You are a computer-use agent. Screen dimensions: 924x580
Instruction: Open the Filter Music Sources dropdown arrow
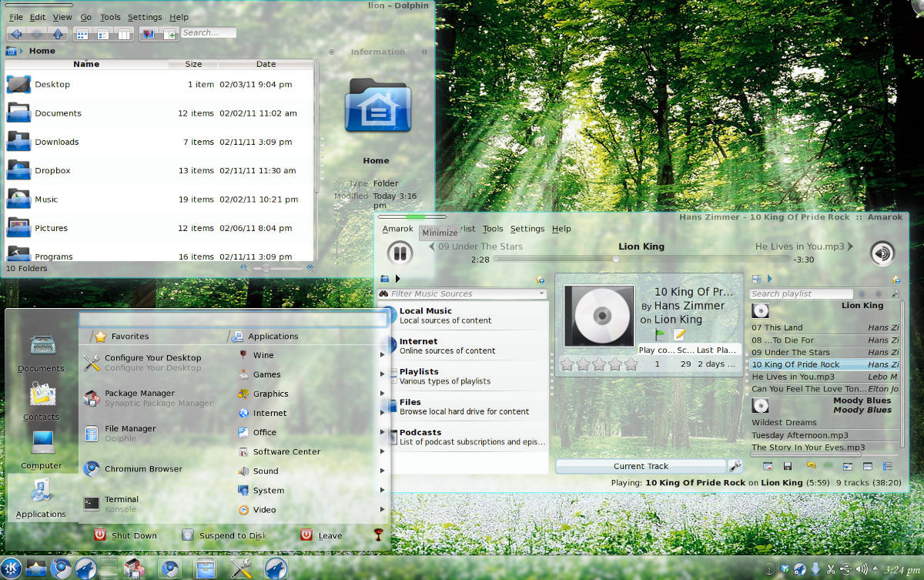pos(542,293)
